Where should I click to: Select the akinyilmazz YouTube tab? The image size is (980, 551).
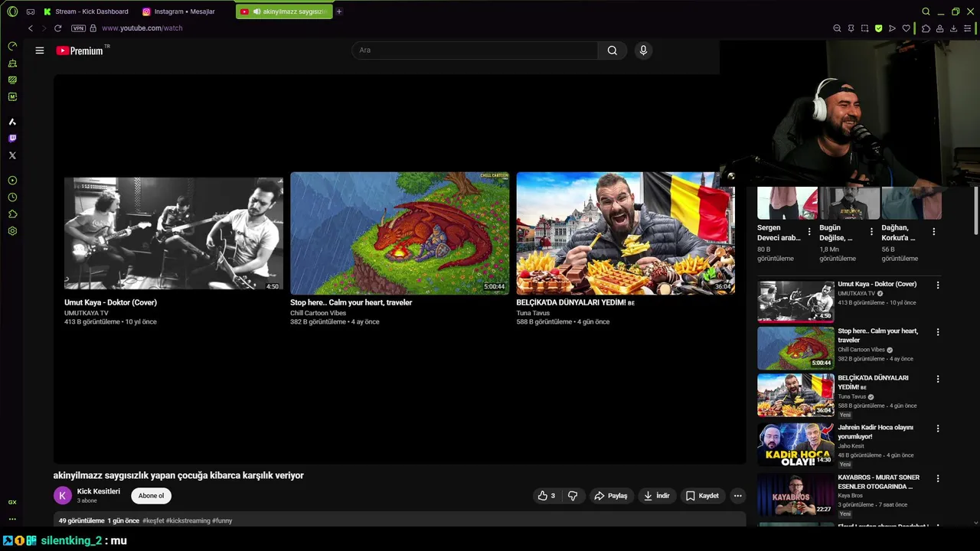[284, 11]
